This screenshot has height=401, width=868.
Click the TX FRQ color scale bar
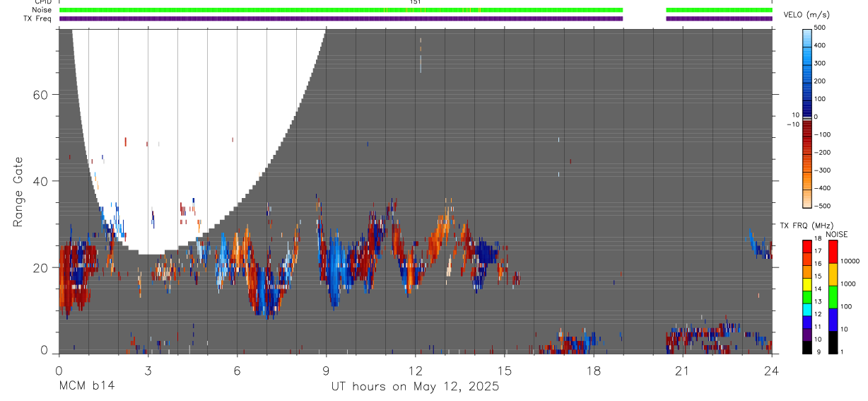807,296
